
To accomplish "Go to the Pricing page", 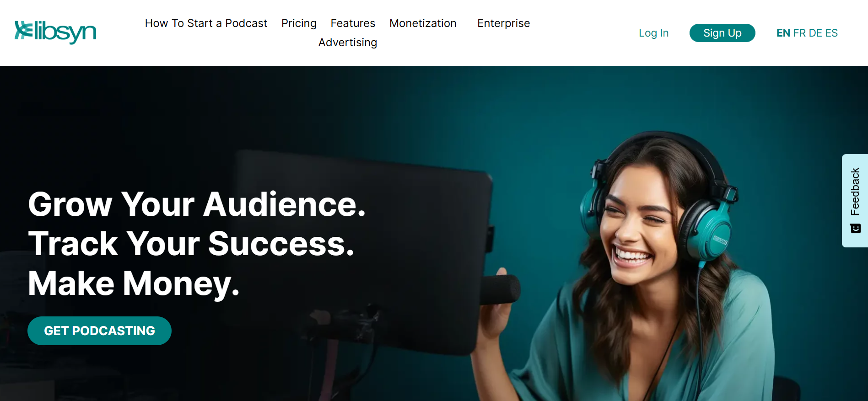I will point(299,23).
